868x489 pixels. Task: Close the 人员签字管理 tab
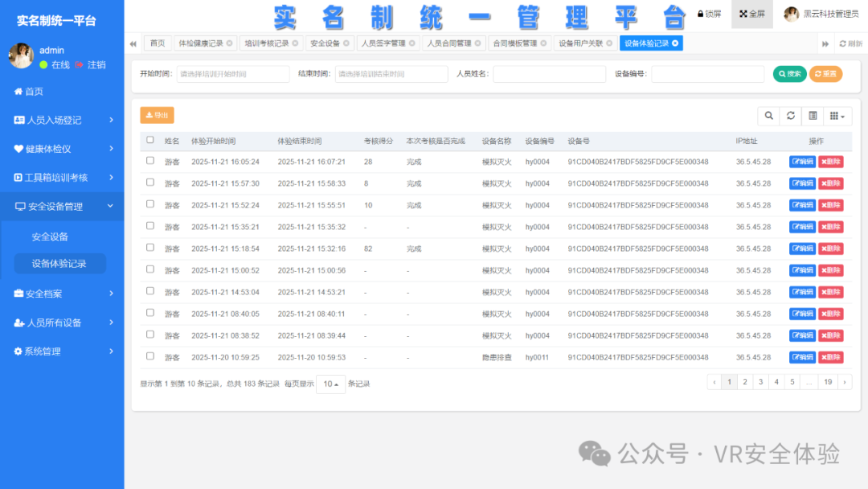click(411, 43)
